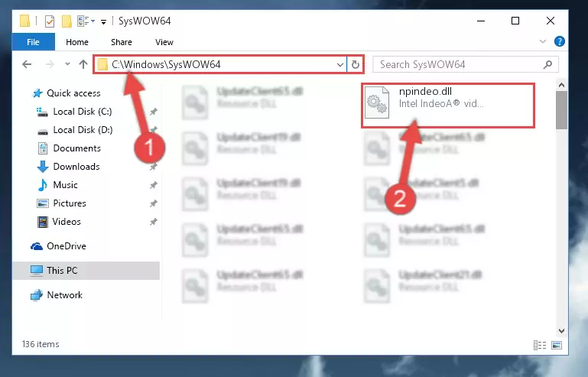Open the Help question mark icon
This screenshot has width=588, height=377.
pos(559,41)
